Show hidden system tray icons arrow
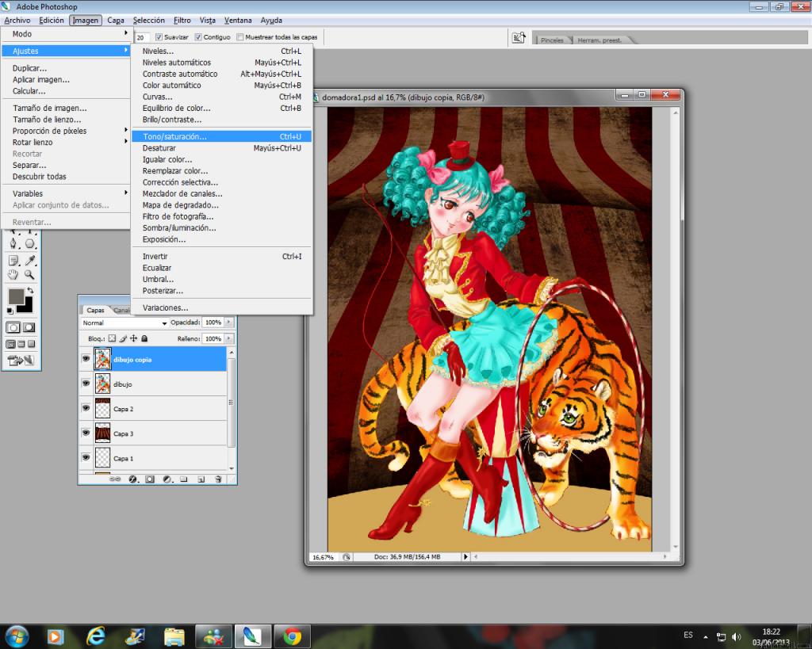 705,636
